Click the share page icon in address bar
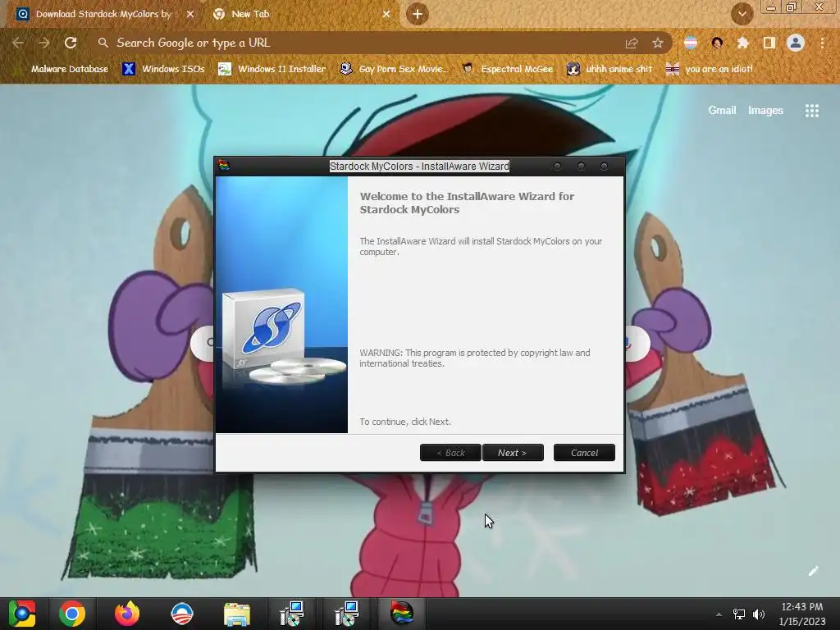 pos(632,43)
